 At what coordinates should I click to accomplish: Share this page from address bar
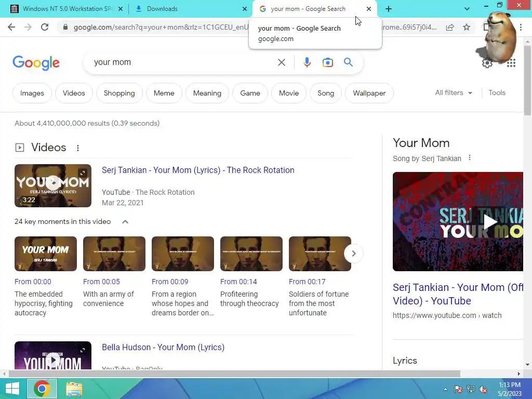pyautogui.click(x=450, y=27)
